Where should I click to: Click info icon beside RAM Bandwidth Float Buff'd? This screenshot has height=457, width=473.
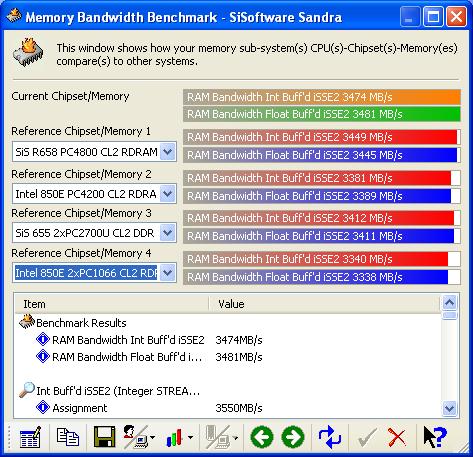pyautogui.click(x=43, y=356)
